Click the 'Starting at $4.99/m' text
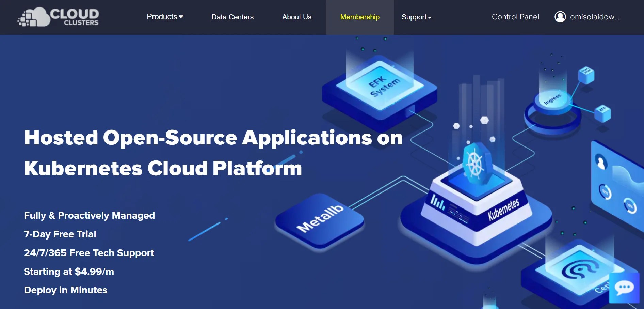This screenshot has height=309, width=644. point(69,272)
